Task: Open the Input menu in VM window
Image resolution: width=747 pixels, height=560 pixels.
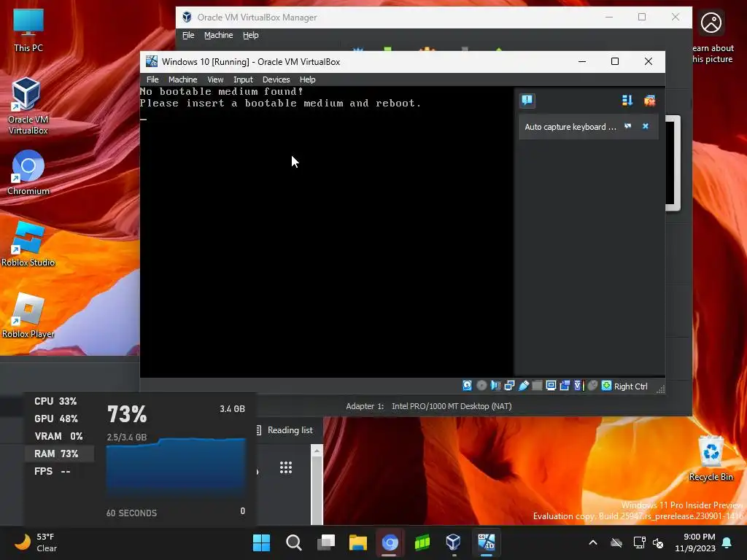Action: point(243,79)
